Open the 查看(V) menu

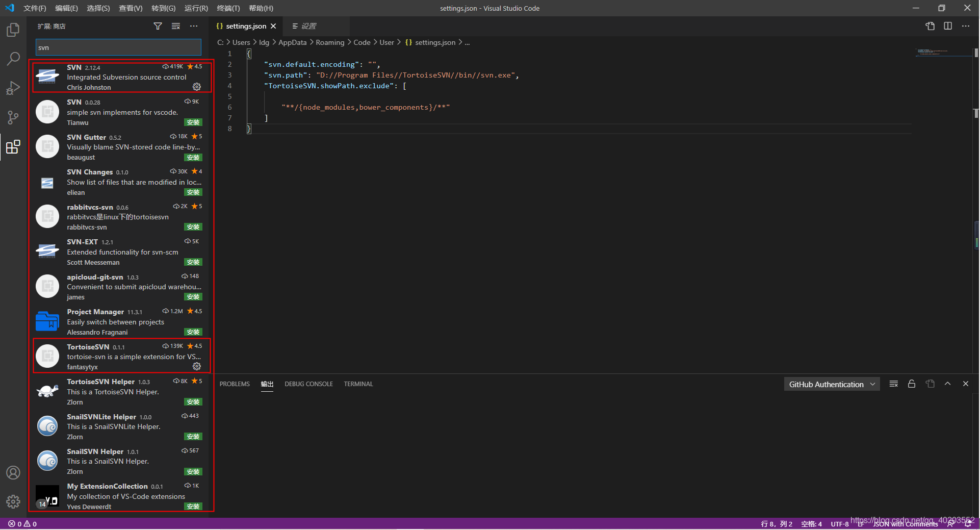[130, 8]
